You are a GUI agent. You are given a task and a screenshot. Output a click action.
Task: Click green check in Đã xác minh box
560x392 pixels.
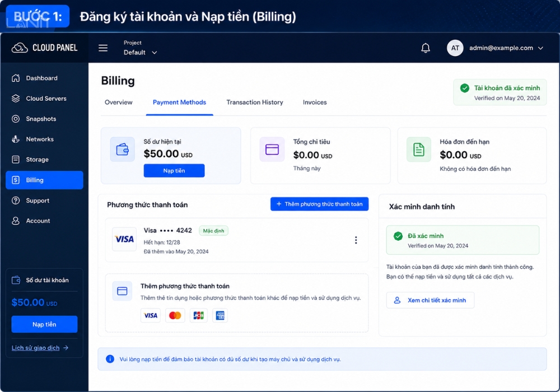(398, 236)
